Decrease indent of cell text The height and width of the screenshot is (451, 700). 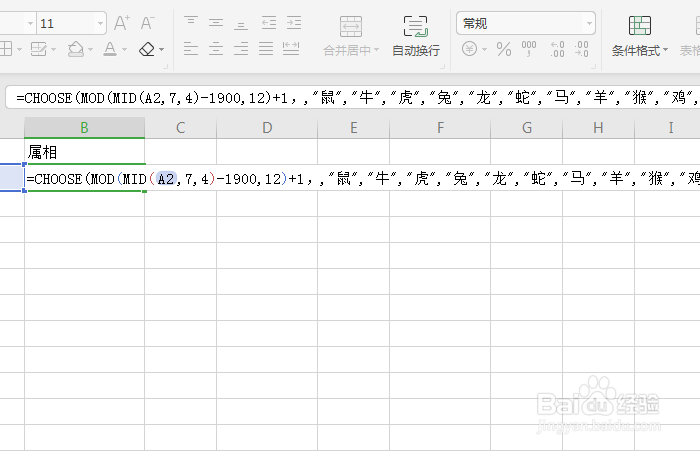coord(269,22)
